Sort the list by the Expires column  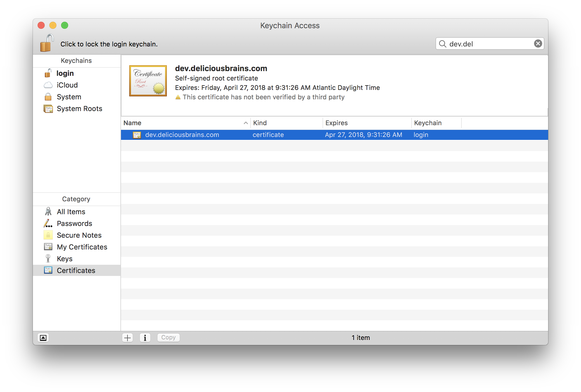367,123
